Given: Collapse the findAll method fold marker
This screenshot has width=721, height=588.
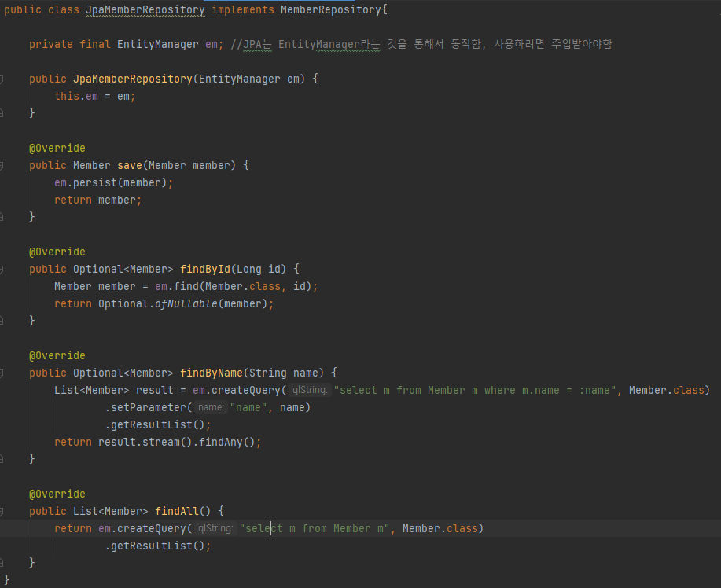Looking at the screenshot, I should tap(2, 512).
